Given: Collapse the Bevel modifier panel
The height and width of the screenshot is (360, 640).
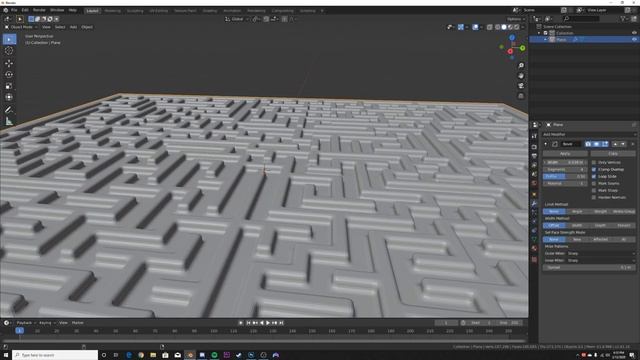Looking at the screenshot, I should point(546,144).
